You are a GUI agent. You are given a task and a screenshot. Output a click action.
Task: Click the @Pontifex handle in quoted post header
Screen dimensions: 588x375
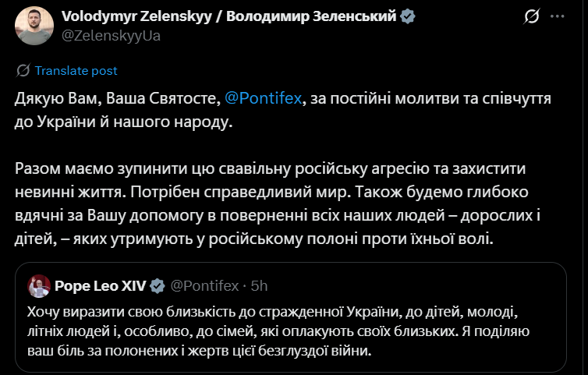click(204, 286)
